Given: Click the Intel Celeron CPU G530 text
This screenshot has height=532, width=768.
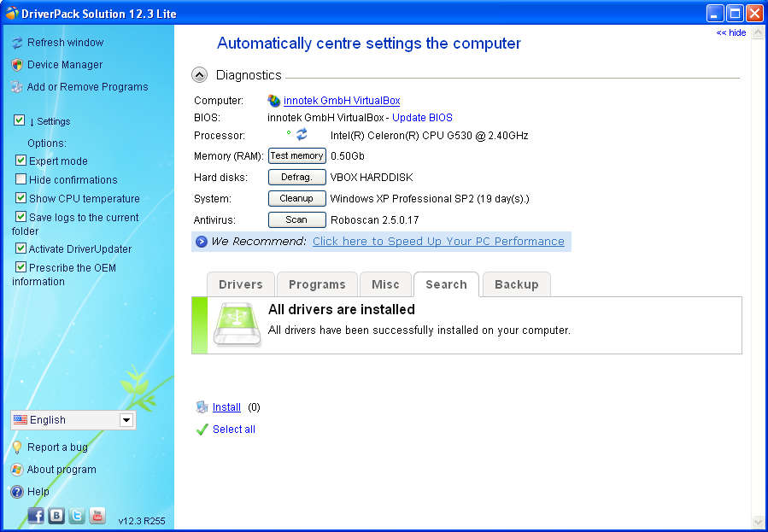Looking at the screenshot, I should point(429,136).
